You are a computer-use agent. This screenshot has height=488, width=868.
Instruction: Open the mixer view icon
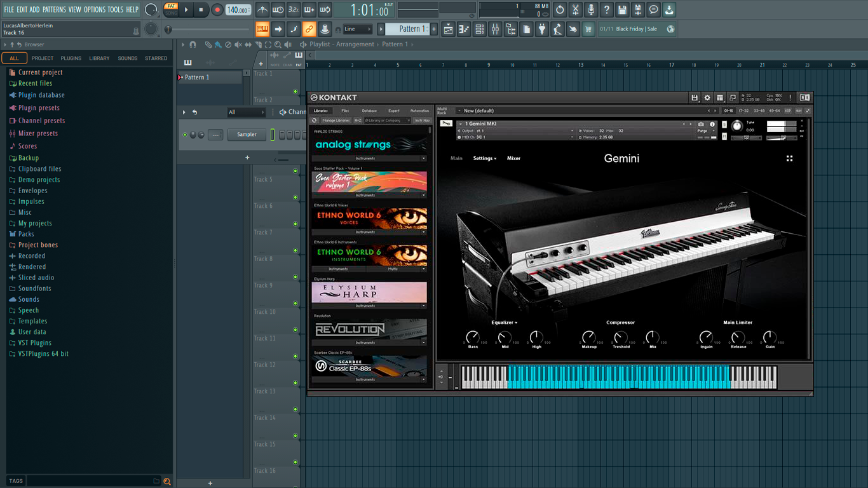495,29
